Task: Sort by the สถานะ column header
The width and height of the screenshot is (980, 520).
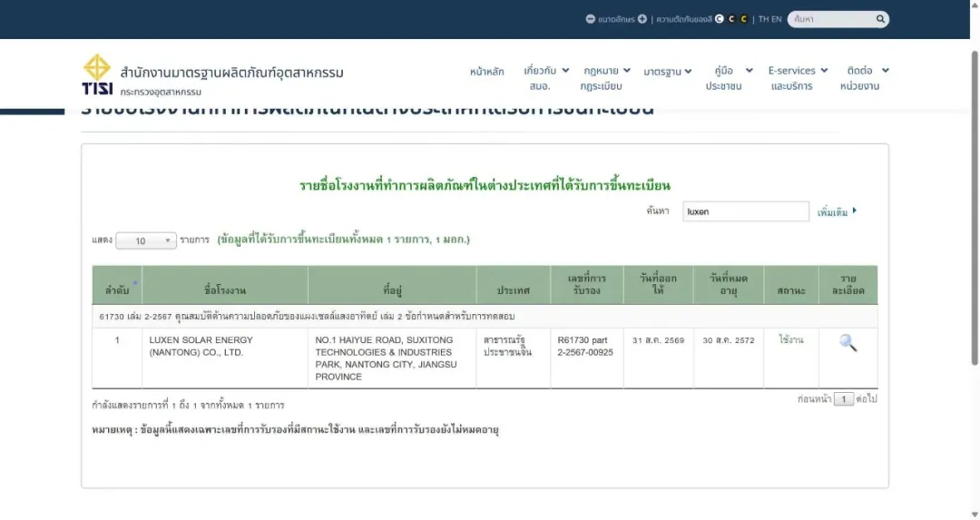Action: (790, 285)
